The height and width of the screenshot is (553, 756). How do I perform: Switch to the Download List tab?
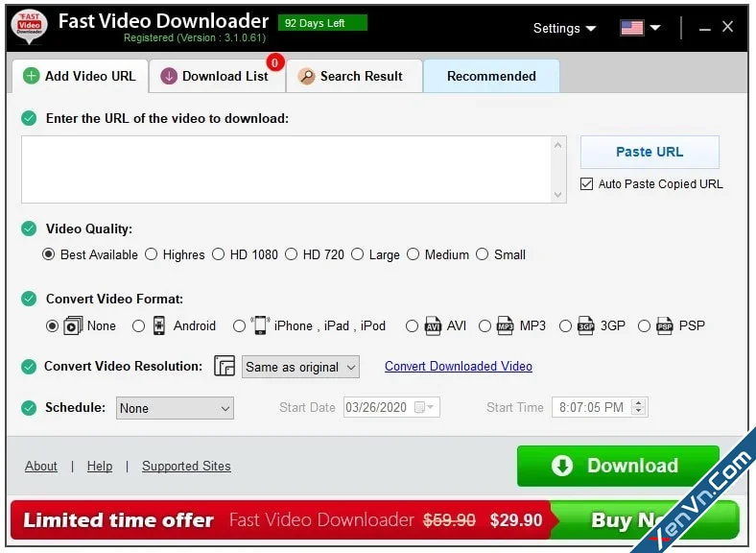(x=217, y=76)
